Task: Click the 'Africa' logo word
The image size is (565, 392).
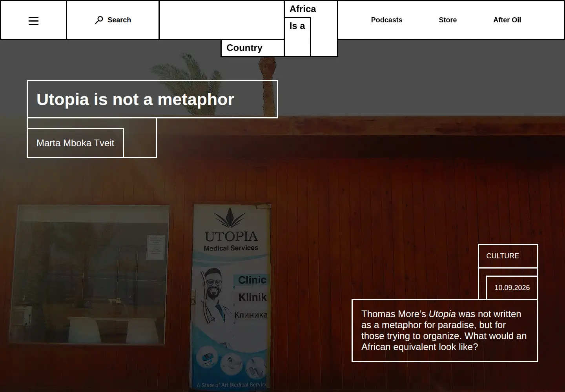Action: (x=303, y=9)
